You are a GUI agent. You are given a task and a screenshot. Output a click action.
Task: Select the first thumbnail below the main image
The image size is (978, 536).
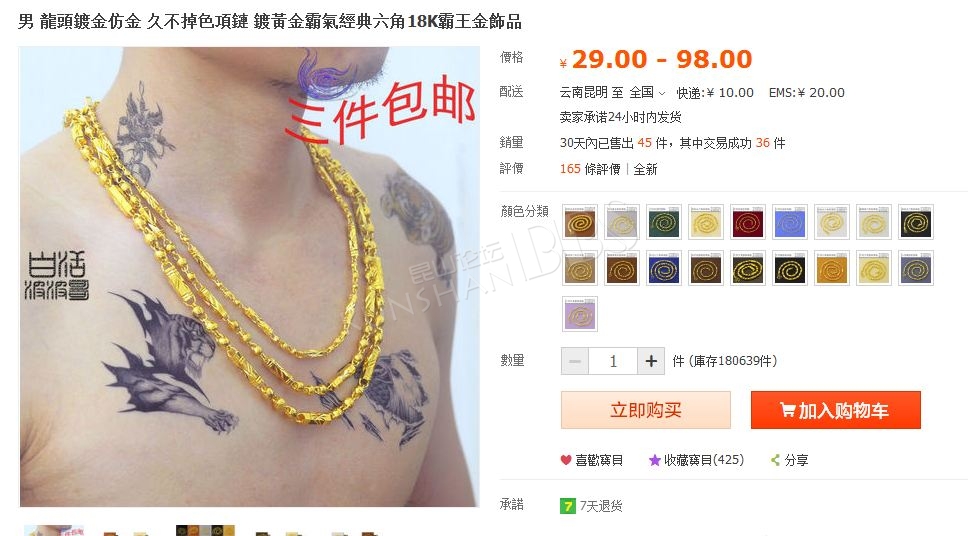coord(54,530)
